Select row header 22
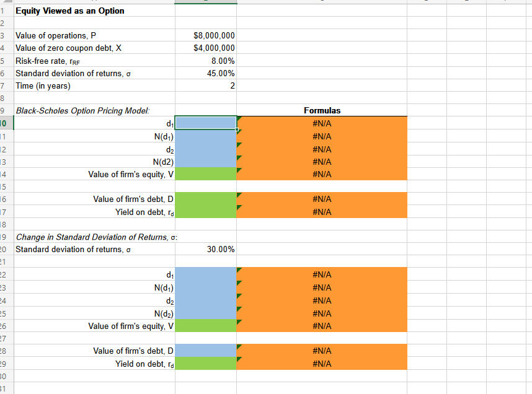The width and height of the screenshot is (532, 394). [x=5, y=274]
